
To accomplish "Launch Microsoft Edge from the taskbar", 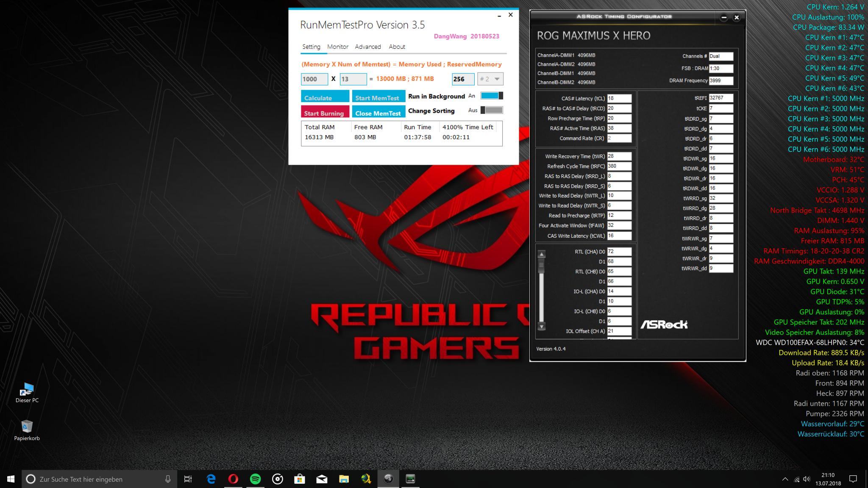I will click(211, 479).
